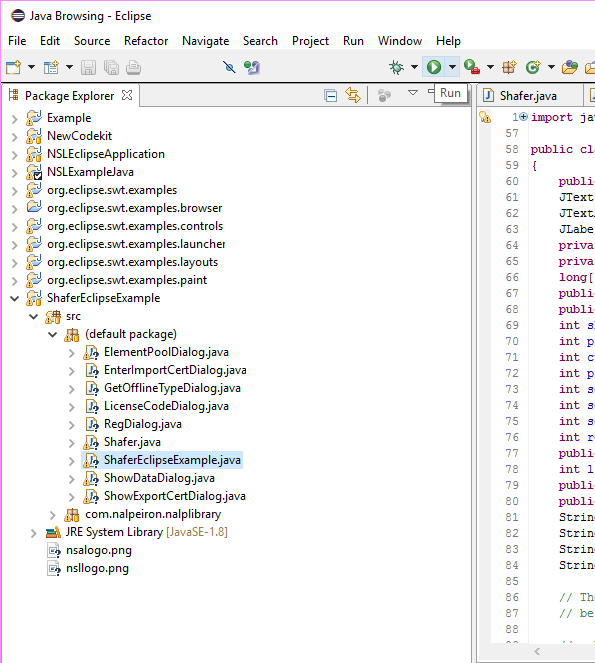Screen dimensions: 595x663
Task: Collapse the ShaferEclipseExample project node
Action: (x=15, y=299)
